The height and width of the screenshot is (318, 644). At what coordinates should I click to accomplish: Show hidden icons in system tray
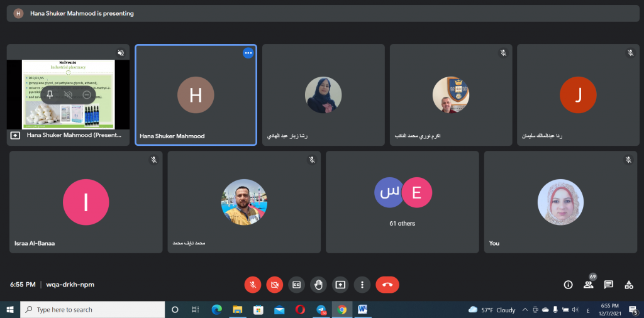point(524,310)
